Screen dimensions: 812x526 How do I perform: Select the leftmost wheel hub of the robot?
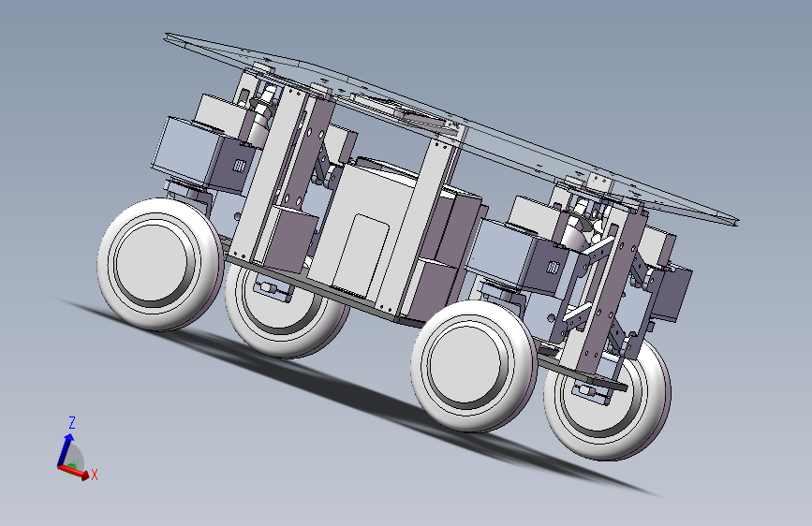coord(152,261)
